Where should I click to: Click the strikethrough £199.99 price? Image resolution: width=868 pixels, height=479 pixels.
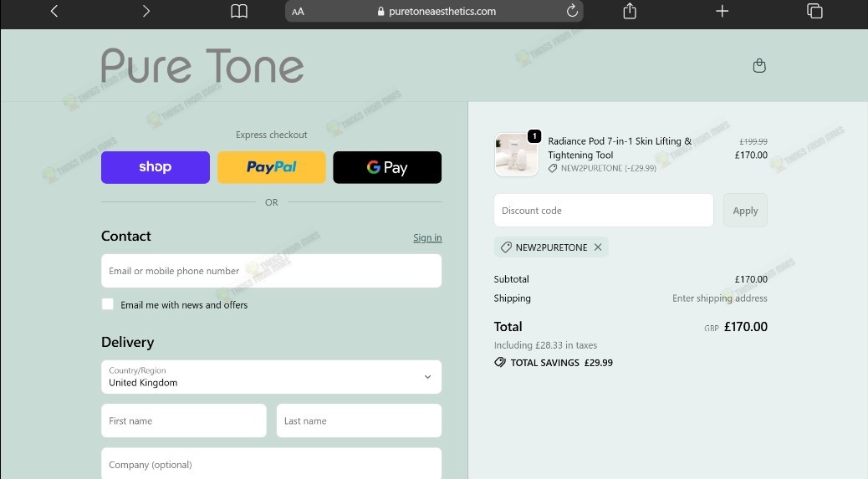[753, 141]
